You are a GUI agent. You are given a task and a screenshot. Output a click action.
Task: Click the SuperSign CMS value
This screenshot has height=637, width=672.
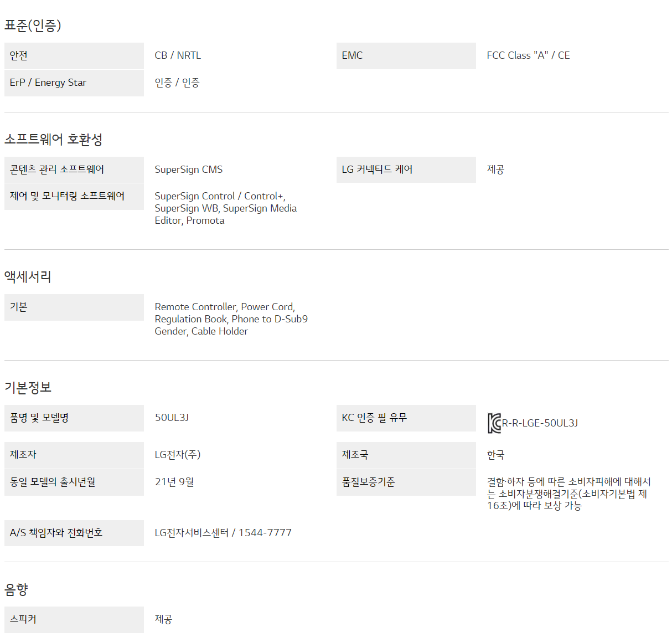tap(189, 169)
